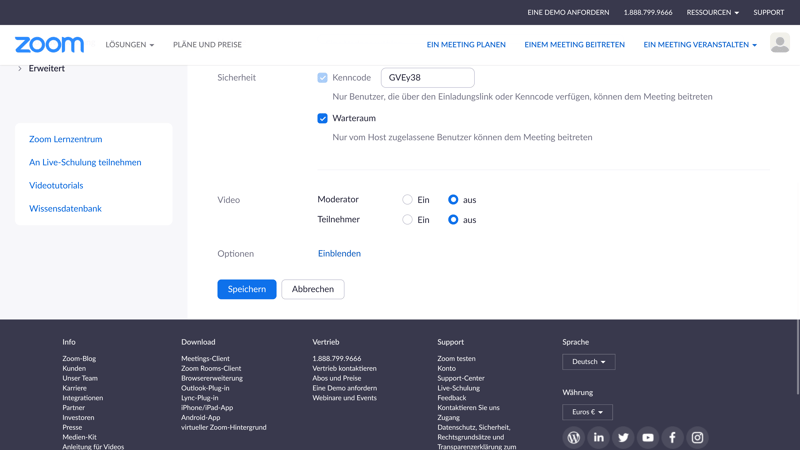Click the Facebook footer icon

[672, 437]
